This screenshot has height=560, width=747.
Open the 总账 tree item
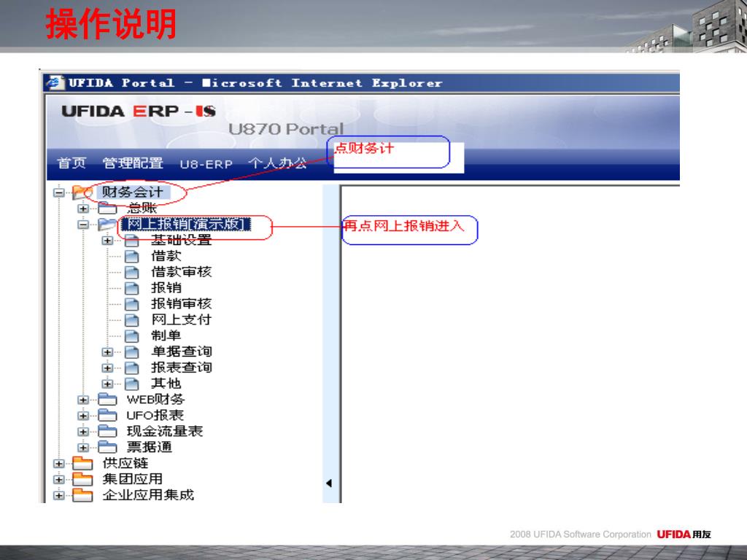142,208
